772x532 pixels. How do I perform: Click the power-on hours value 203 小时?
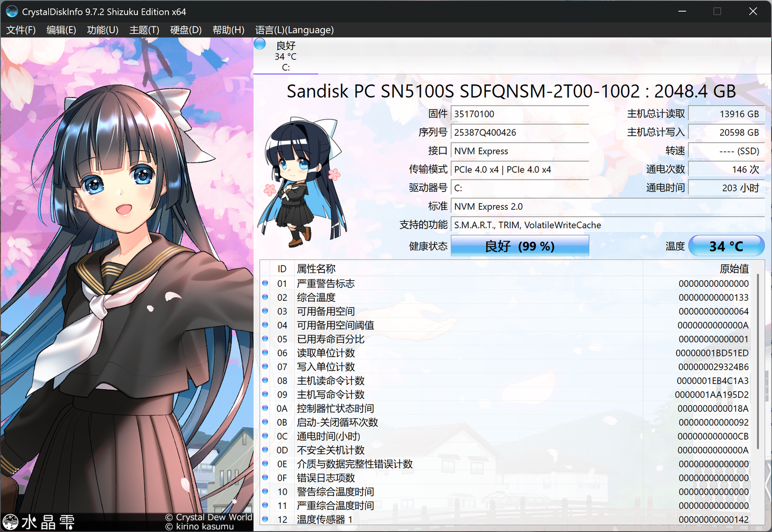(x=726, y=188)
